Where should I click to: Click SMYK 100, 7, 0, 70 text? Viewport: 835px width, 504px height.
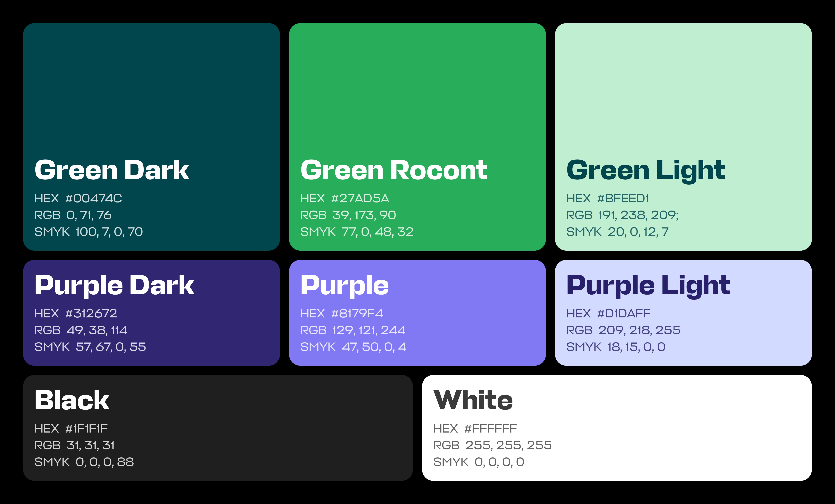(x=88, y=232)
